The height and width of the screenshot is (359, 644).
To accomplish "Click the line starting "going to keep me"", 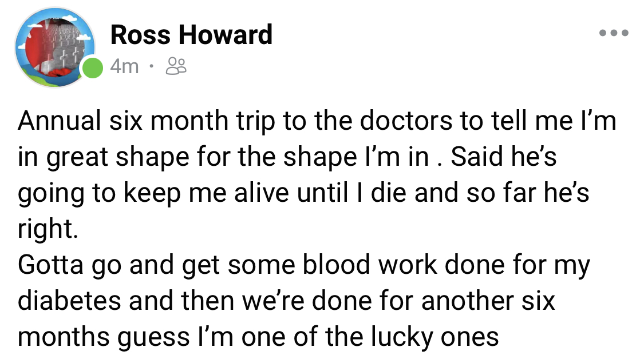I will tap(303, 194).
